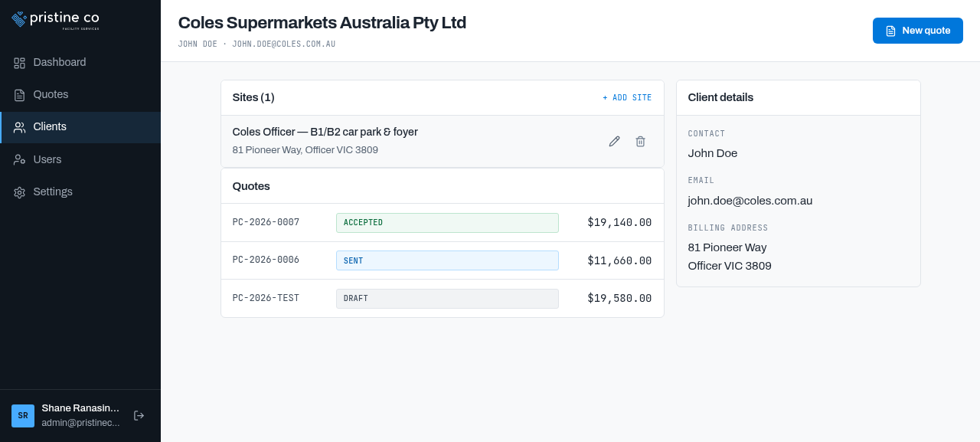This screenshot has width=980, height=442.
Task: Delete the Coles Officer site with trash icon
Action: pyautogui.click(x=640, y=141)
